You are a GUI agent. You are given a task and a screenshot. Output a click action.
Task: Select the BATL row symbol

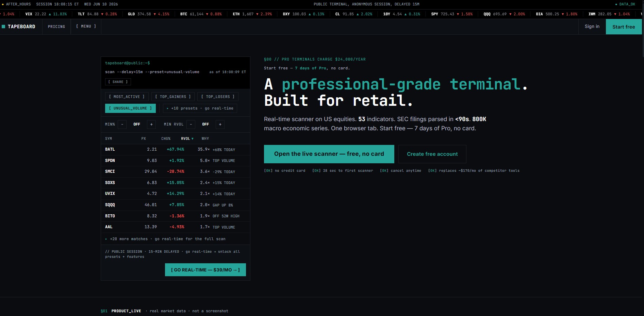pos(110,149)
